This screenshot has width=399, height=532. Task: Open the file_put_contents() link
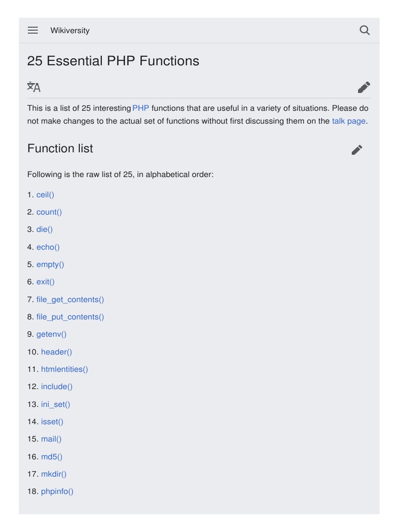click(x=70, y=317)
